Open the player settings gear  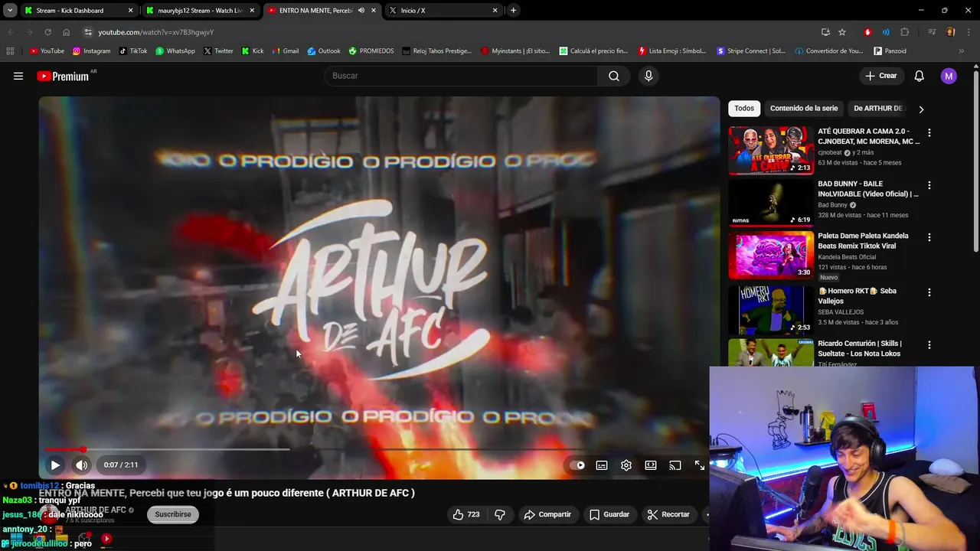[626, 465]
